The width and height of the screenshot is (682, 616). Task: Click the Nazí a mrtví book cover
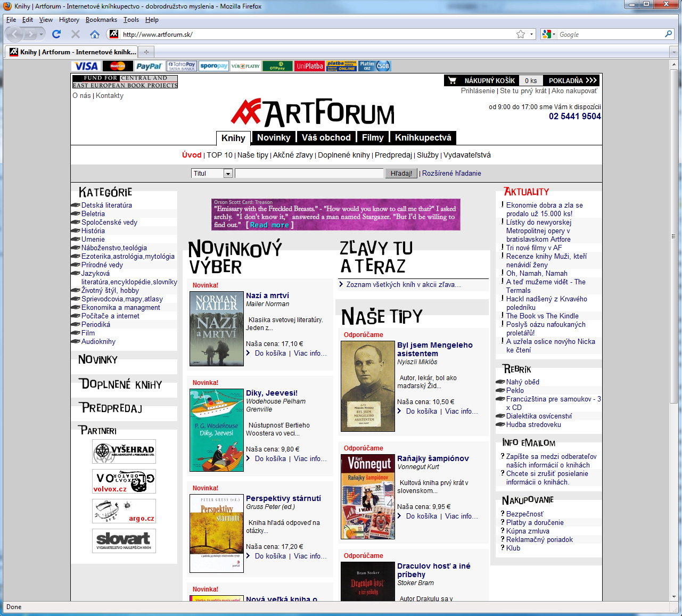(x=217, y=328)
